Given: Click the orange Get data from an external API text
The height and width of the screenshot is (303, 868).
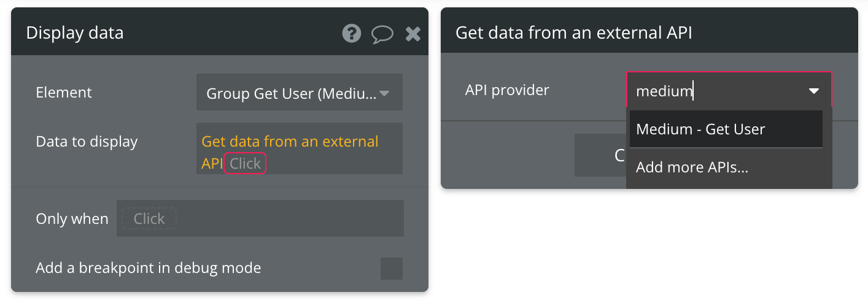Looking at the screenshot, I should [290, 142].
